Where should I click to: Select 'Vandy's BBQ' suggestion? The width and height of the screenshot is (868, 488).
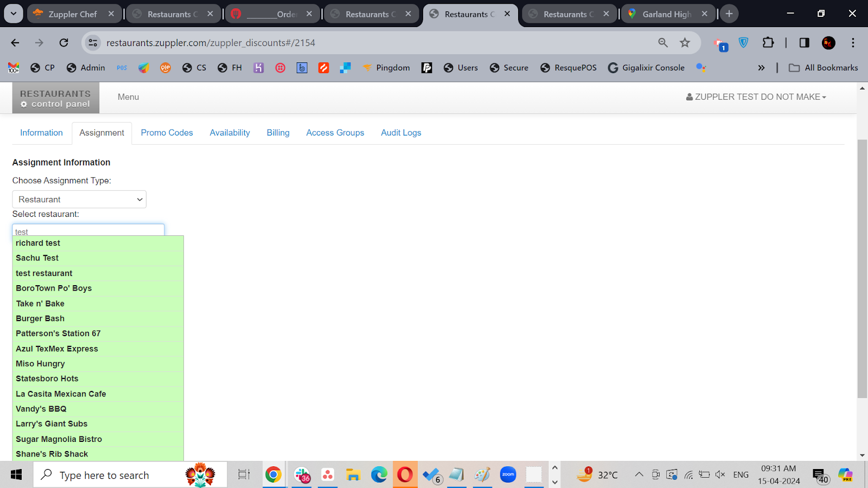[x=98, y=409]
